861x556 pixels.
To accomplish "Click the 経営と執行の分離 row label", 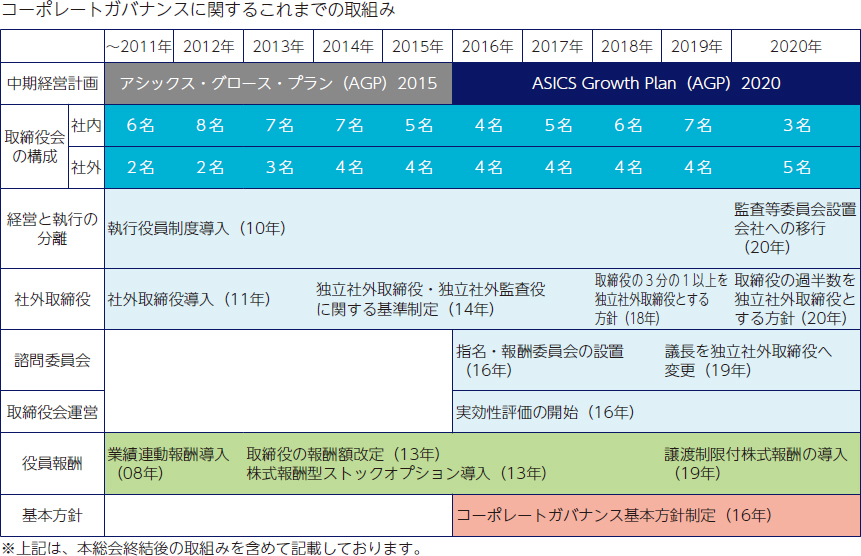I will 52,228.
